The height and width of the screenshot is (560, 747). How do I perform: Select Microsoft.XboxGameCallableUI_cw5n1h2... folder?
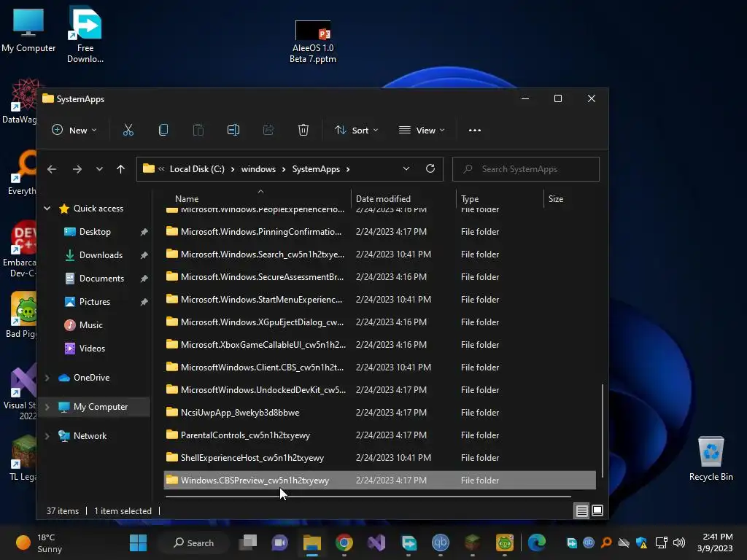pos(380,345)
